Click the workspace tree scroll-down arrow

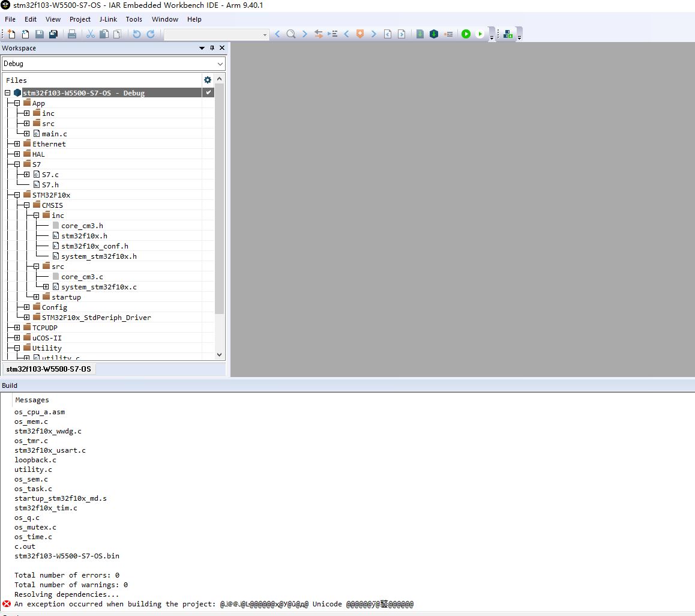219,355
